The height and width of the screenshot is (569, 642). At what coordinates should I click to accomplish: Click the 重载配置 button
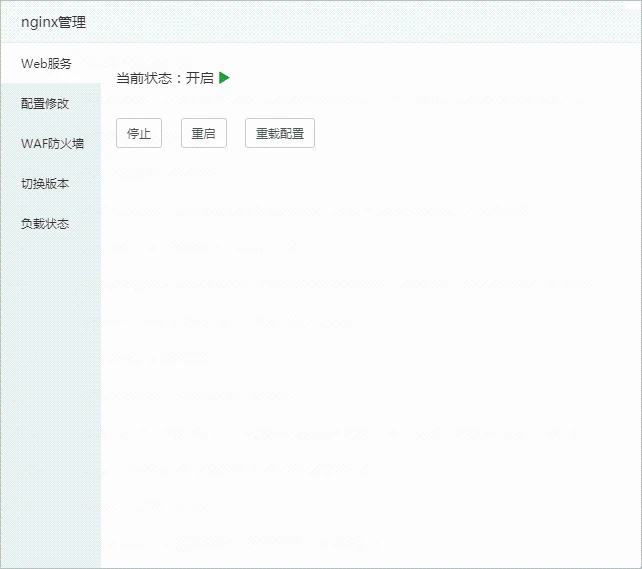280,133
